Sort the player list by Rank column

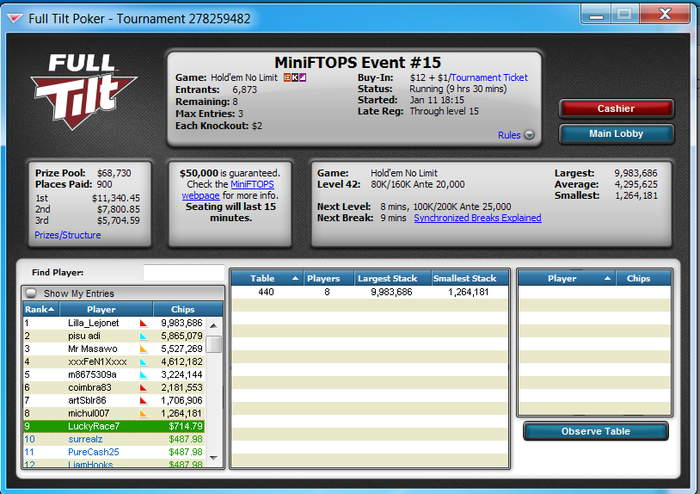pos(41,309)
